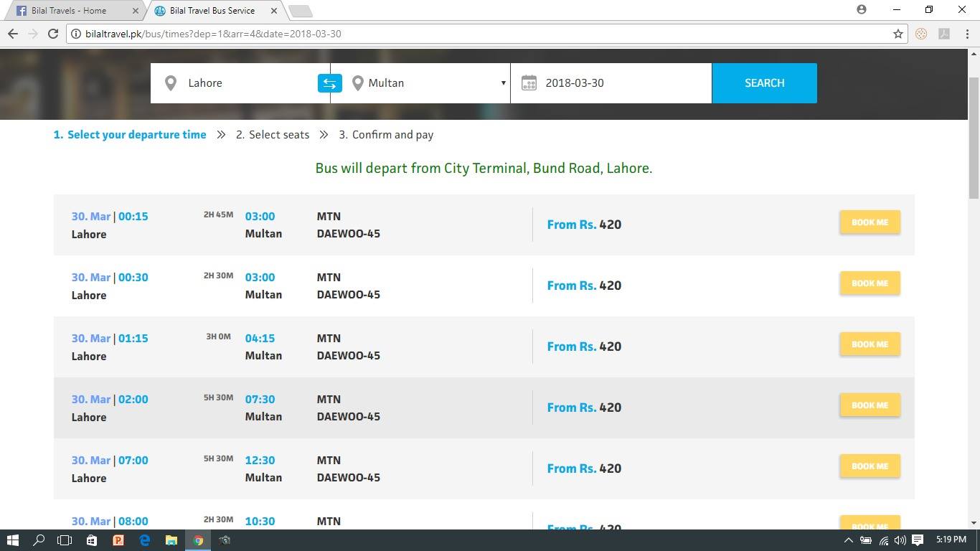Bookmark this page with the star

tap(897, 34)
